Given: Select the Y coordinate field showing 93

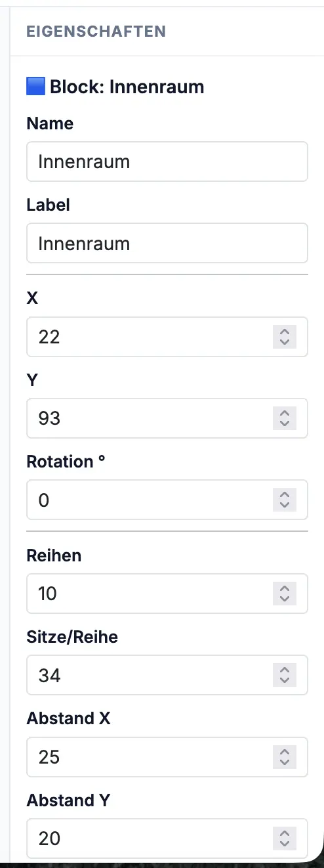Looking at the screenshot, I should point(167,418).
